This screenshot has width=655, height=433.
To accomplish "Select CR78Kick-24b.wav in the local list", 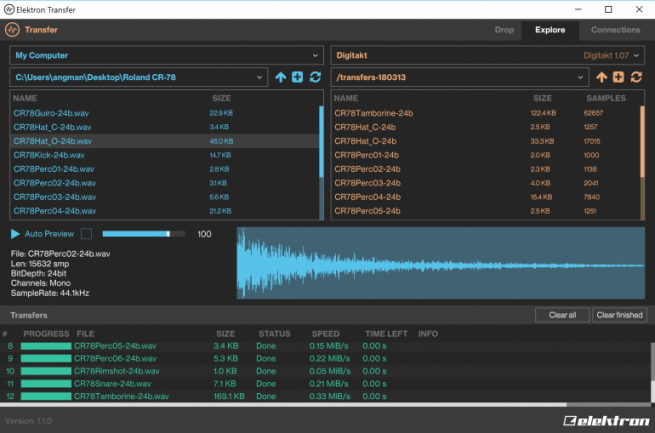I will [52, 155].
